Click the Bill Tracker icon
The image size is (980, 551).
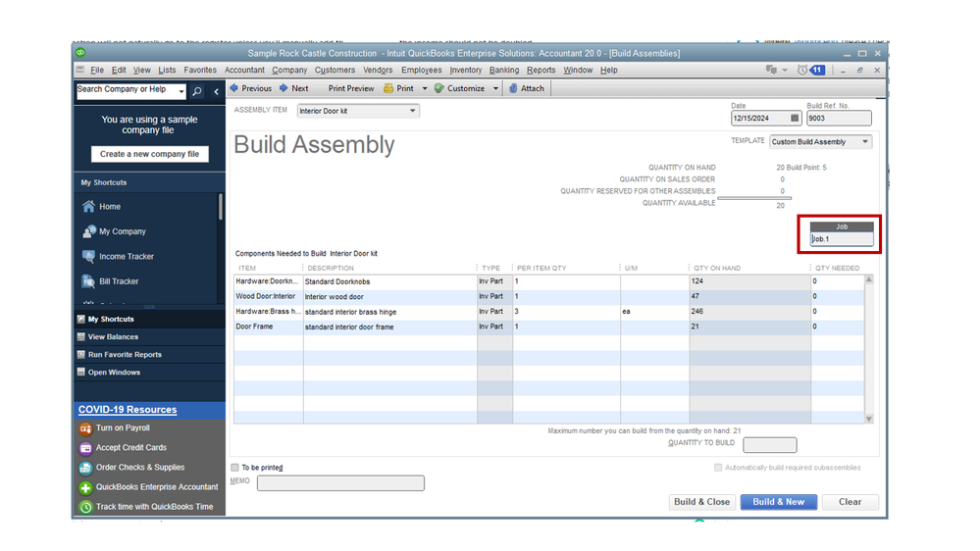tap(88, 281)
